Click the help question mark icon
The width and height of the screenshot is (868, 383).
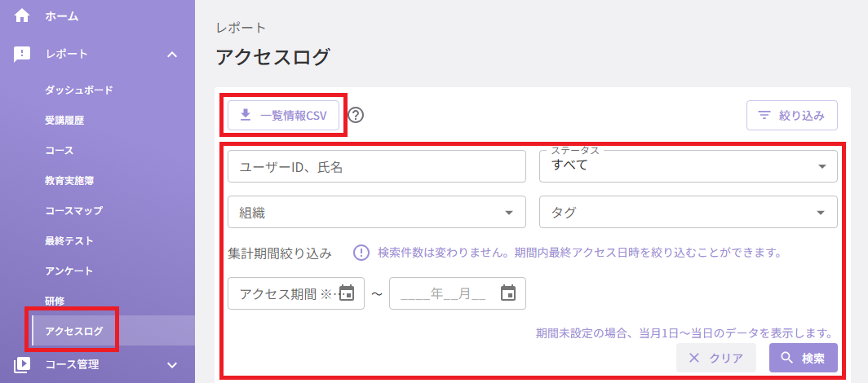click(357, 115)
